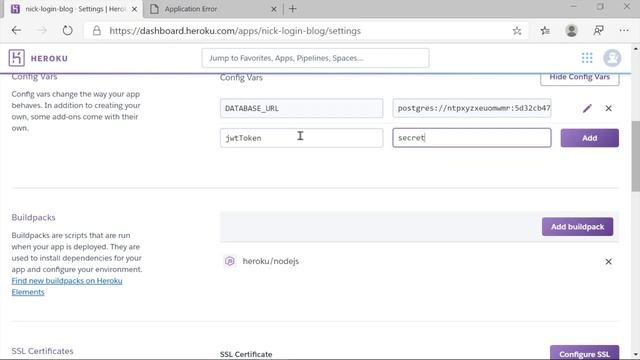This screenshot has height=360, width=640.
Task: Click Hide Config Vars button
Action: tap(580, 78)
